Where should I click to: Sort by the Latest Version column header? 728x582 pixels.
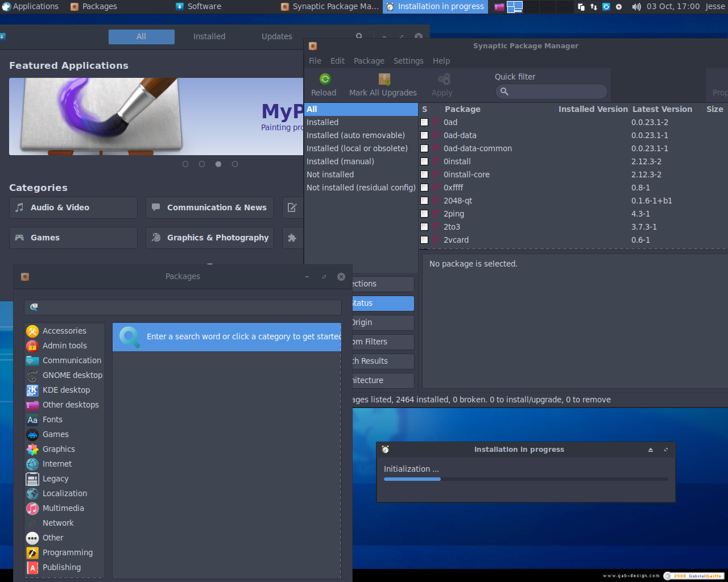coord(662,109)
